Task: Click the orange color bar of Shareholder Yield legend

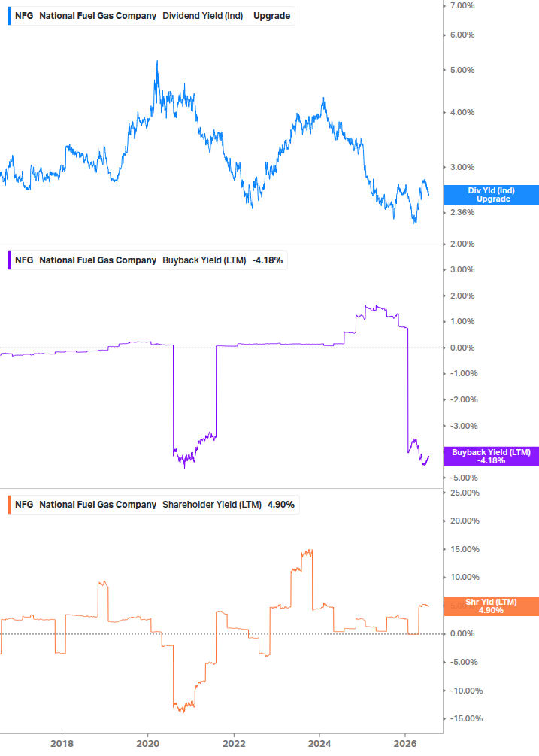Action: (x=9, y=505)
